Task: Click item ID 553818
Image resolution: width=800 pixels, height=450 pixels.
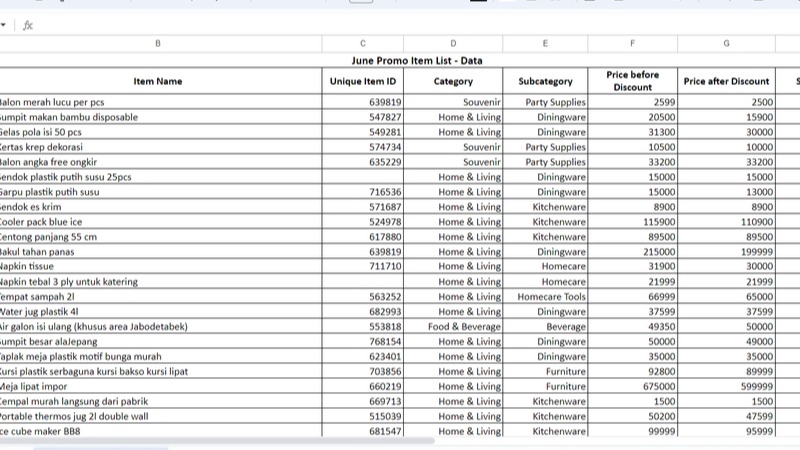Action: 363,327
